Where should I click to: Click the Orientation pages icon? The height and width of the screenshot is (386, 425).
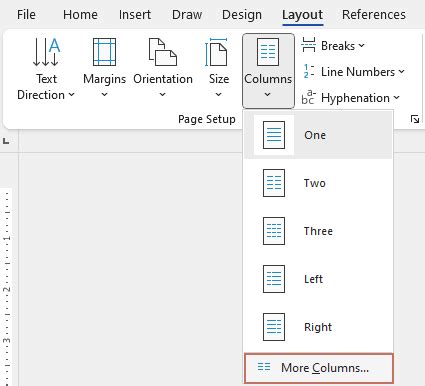[x=162, y=52]
